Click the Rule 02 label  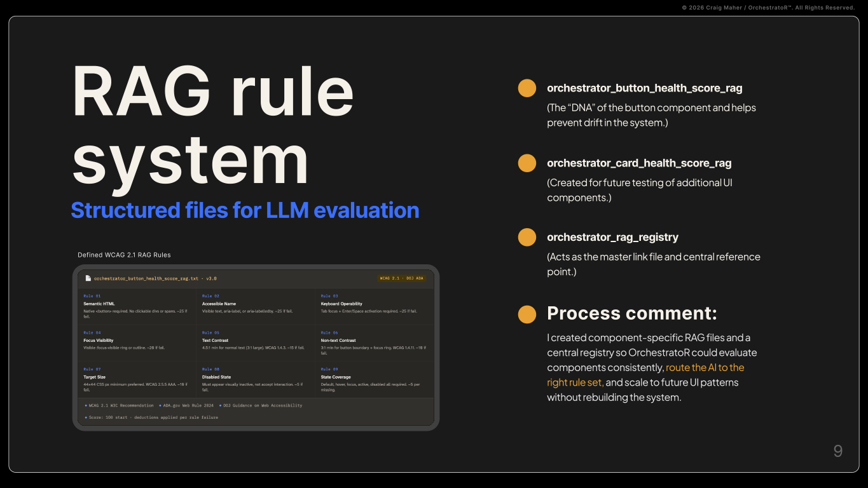(210, 296)
